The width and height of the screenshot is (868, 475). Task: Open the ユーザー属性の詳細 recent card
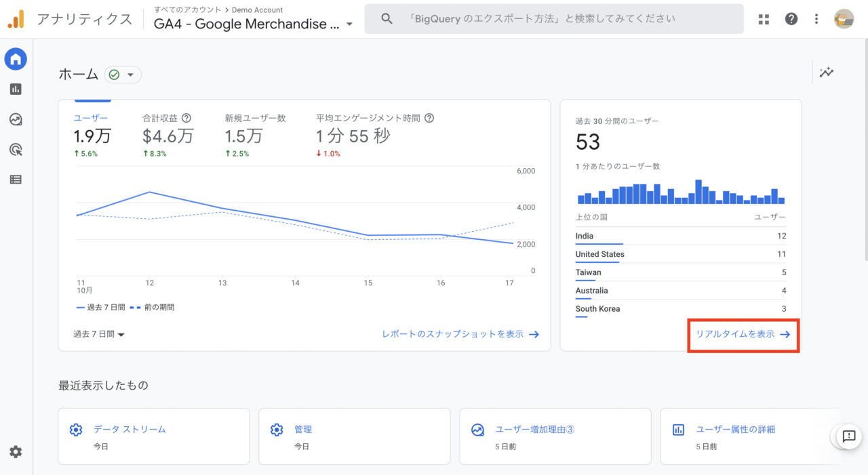click(x=751, y=436)
